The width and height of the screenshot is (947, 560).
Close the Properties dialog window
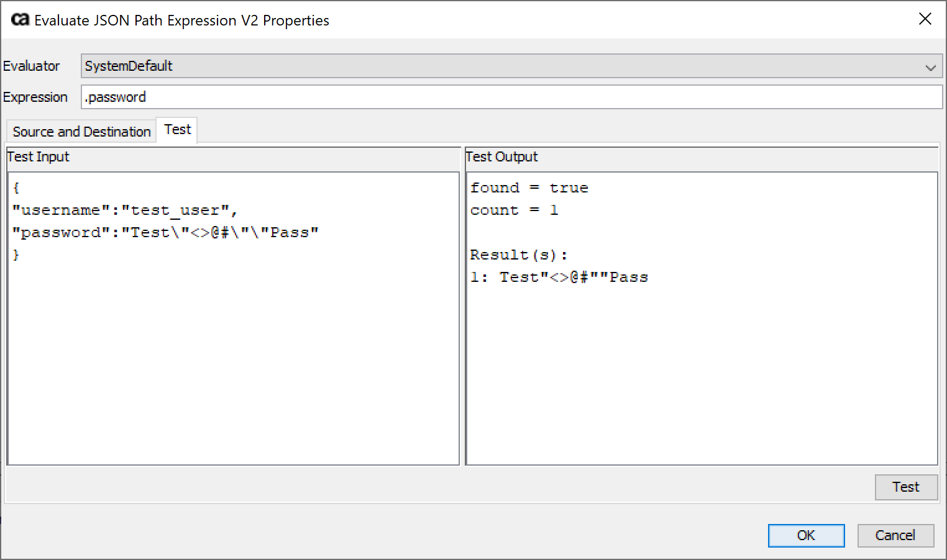tap(925, 19)
